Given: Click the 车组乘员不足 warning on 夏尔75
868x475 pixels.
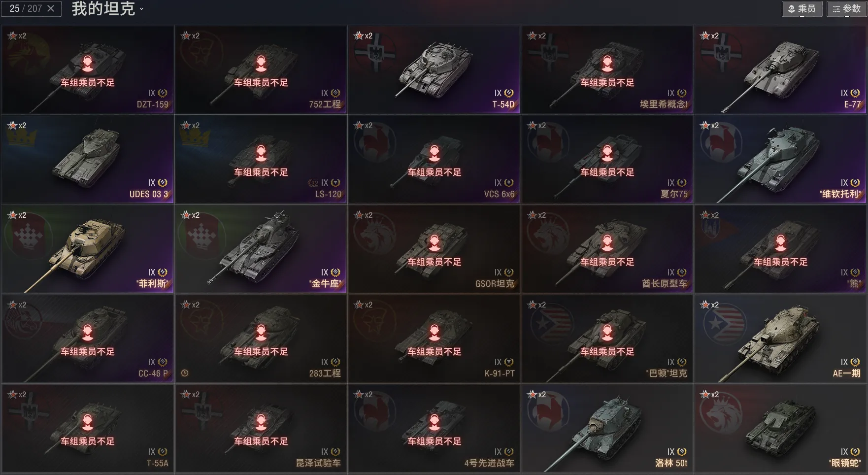Looking at the screenshot, I should coord(607,172).
